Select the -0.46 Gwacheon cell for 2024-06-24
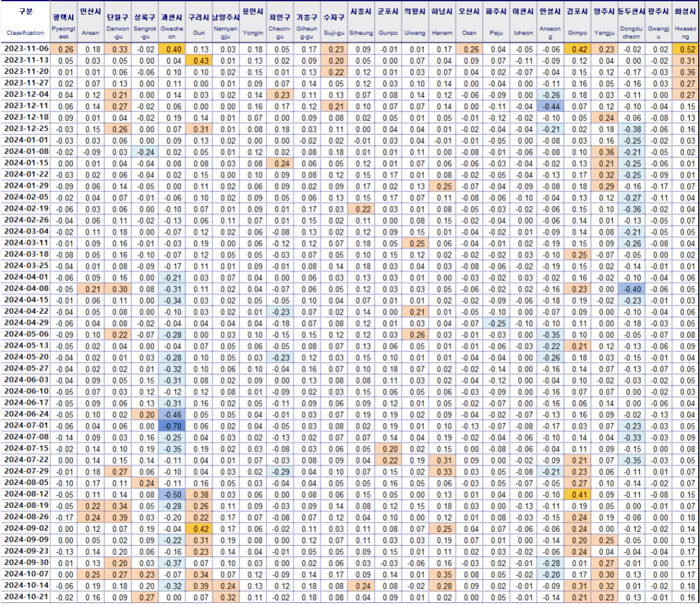Image resolution: width=700 pixels, height=604 pixels. (172, 414)
